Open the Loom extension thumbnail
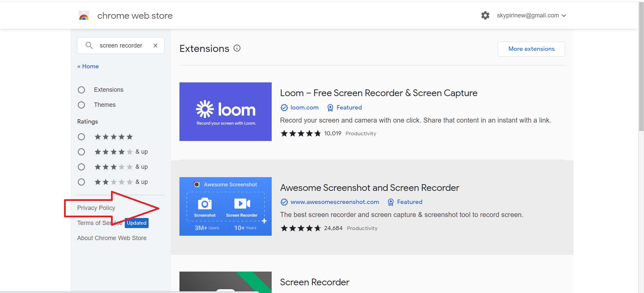The image size is (644, 293). point(225,112)
